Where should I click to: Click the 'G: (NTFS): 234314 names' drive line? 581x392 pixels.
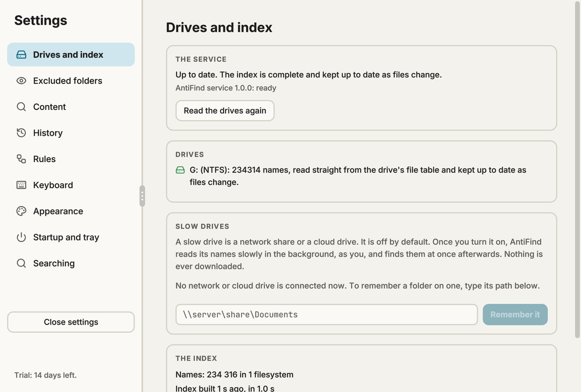click(358, 176)
